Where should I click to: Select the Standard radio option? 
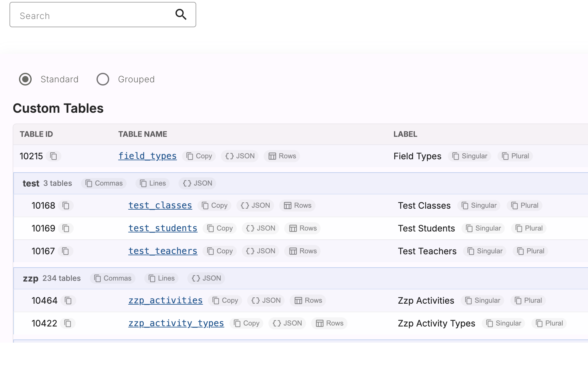pos(25,79)
